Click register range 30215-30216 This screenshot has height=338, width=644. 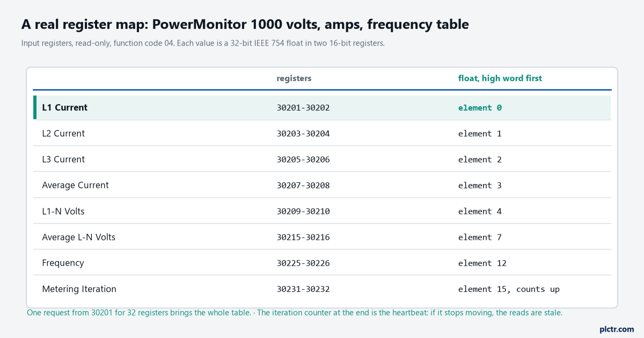[303, 237]
